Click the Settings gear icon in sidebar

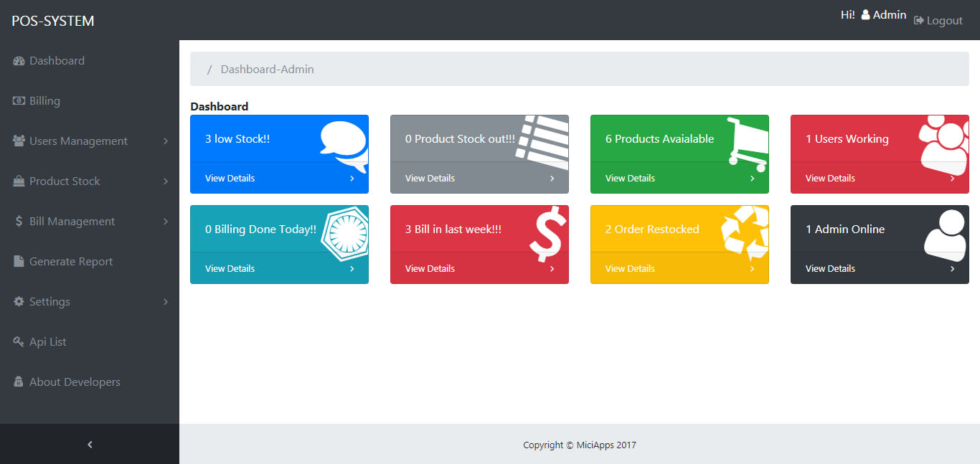pyautogui.click(x=19, y=302)
